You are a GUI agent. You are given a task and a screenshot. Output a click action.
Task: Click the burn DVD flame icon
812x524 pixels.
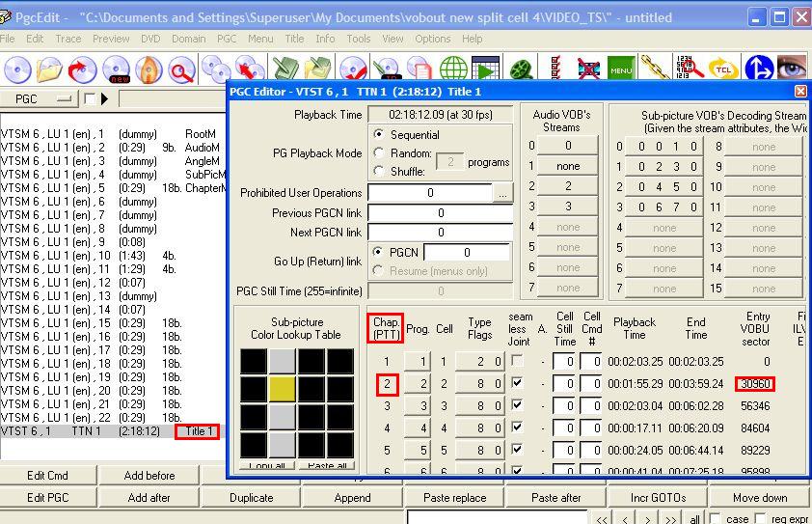pos(148,70)
